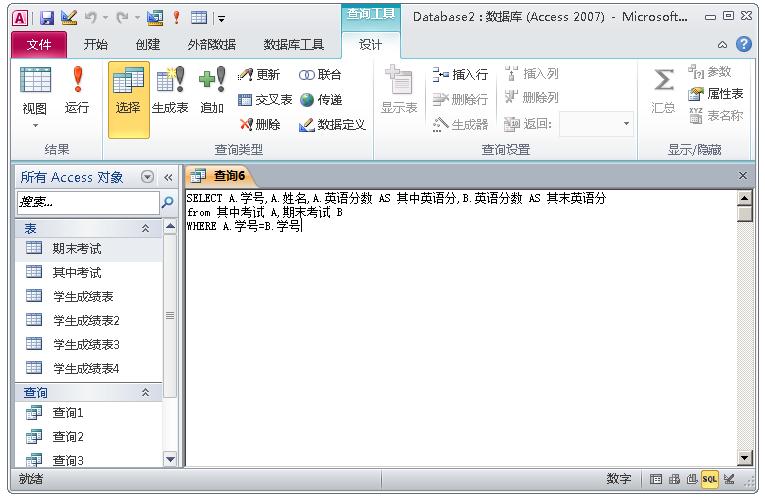The height and width of the screenshot is (500, 765).
Task: Open the 文件 tab
Action: pos(39,45)
